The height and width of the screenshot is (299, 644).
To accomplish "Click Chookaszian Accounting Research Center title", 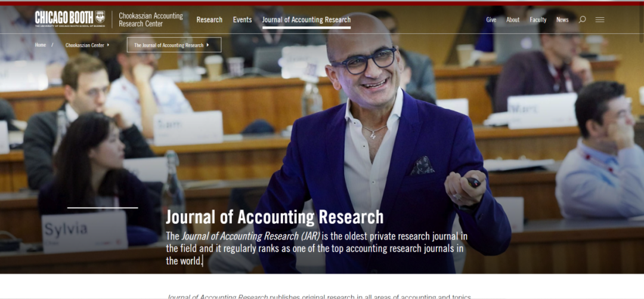I will 151,20.
